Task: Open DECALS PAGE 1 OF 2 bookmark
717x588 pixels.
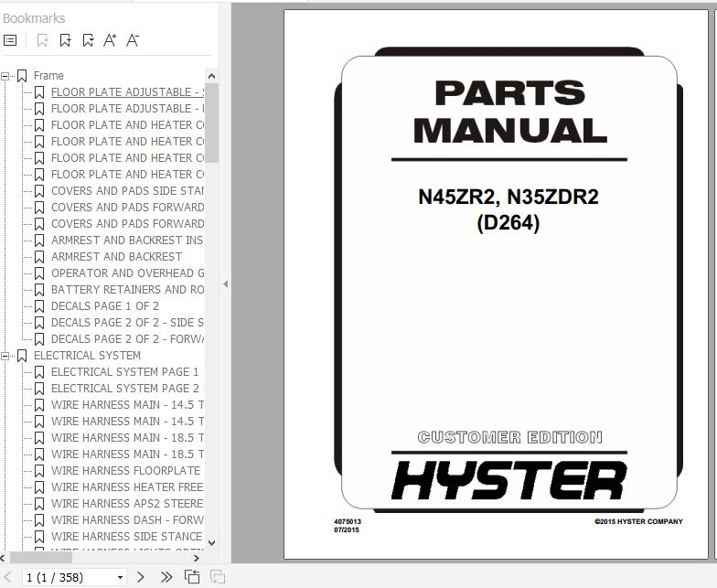Action: (105, 306)
